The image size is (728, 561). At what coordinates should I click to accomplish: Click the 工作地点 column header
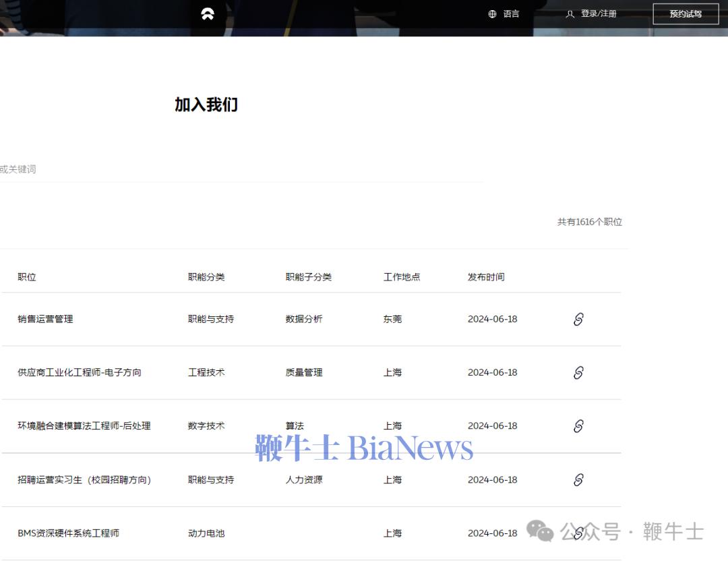(x=402, y=276)
